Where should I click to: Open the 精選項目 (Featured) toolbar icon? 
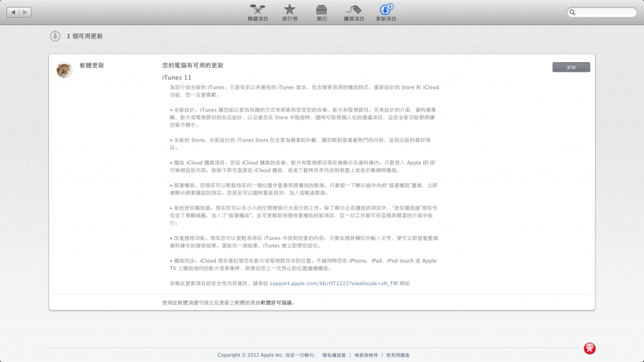click(257, 10)
